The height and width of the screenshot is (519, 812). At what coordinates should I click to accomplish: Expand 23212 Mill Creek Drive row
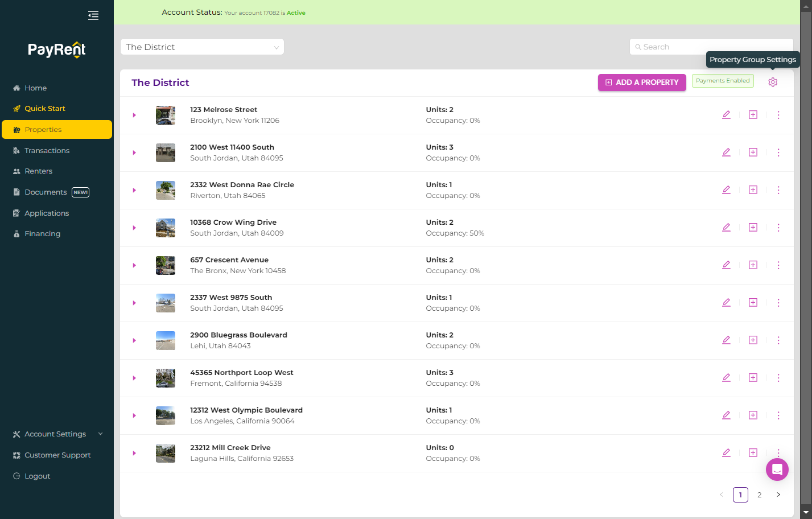coord(134,453)
